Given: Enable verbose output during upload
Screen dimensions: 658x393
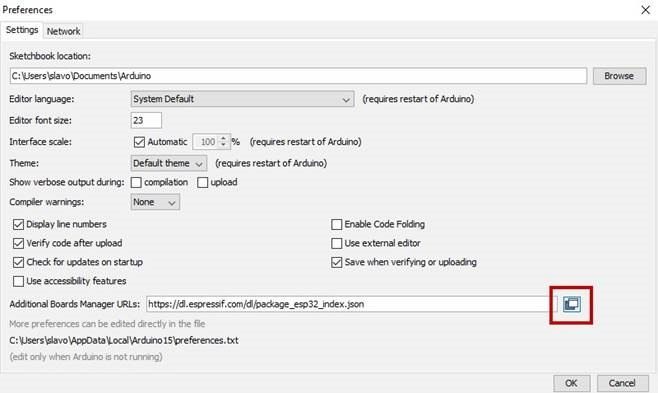Looking at the screenshot, I should [x=202, y=182].
